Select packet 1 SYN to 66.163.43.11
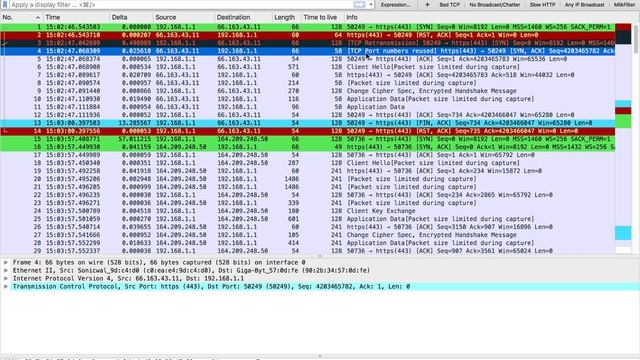This screenshot has height=360, width=640. coord(307,27)
